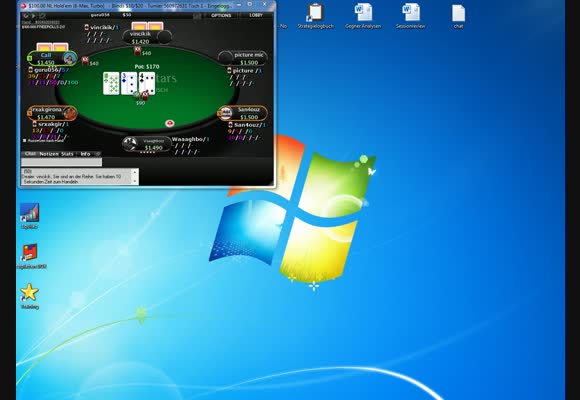
Task: Select the picture mic seat showing $1.500
Action: click(x=243, y=58)
